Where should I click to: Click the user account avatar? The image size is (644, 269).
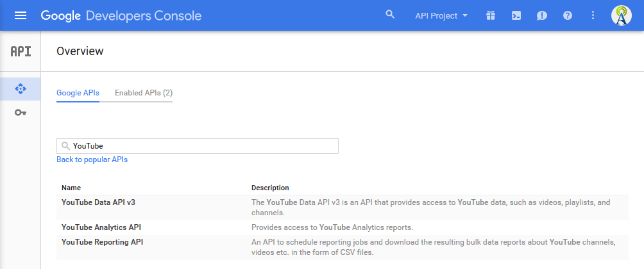(622, 15)
